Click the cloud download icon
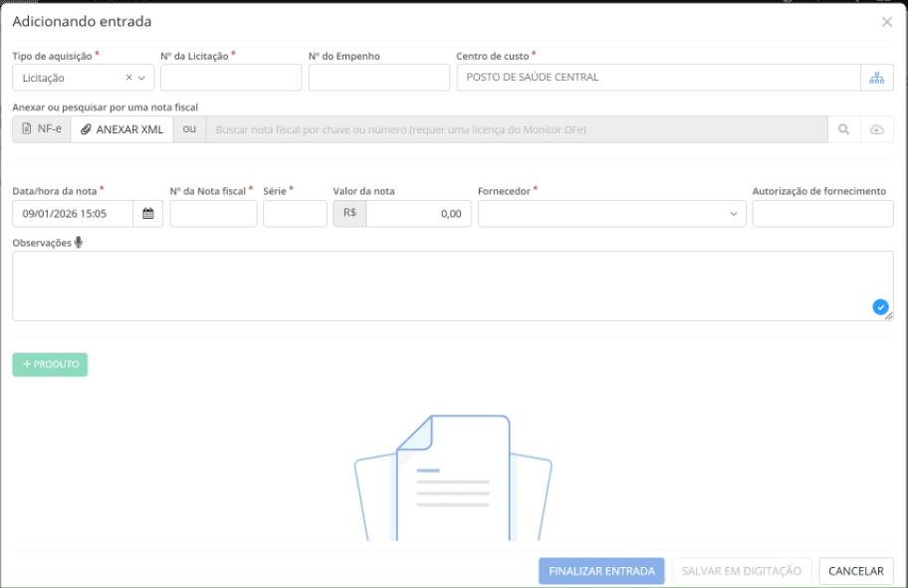This screenshot has width=908, height=588. coord(876,129)
